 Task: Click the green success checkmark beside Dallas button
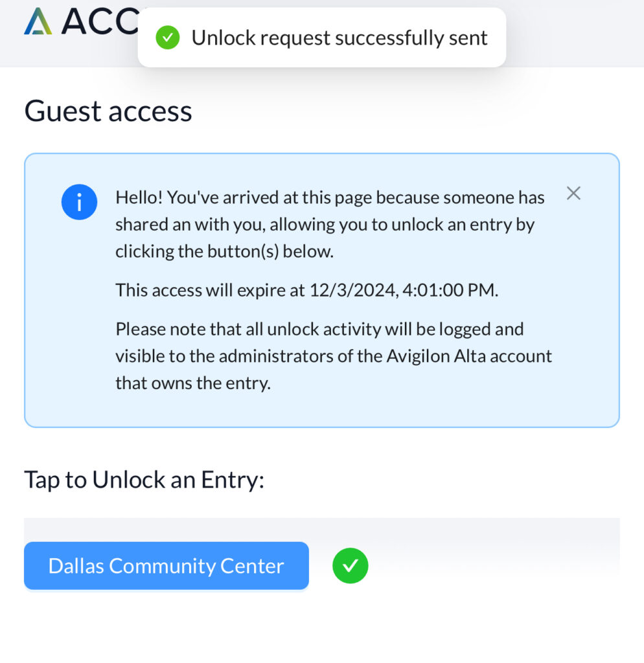pyautogui.click(x=351, y=566)
